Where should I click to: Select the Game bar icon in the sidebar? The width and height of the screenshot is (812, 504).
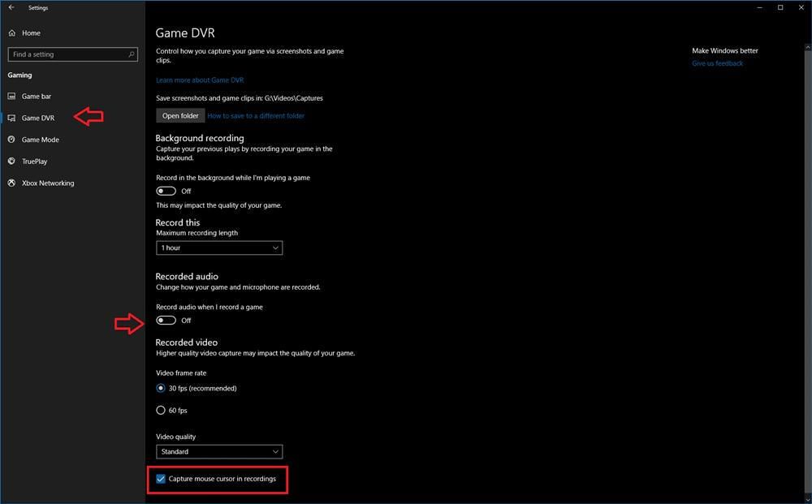click(x=11, y=96)
